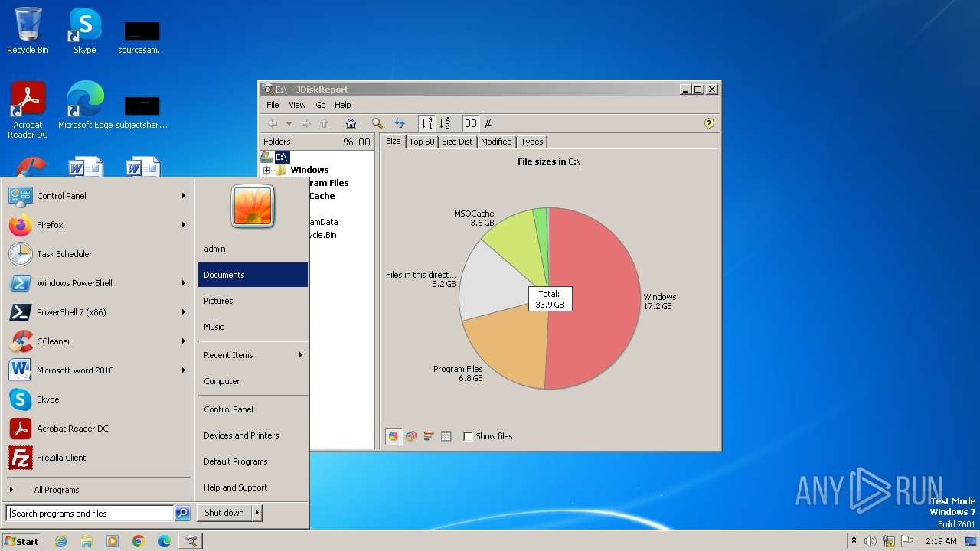Click the Up one level arrow icon
Viewport: 980px width, 551px height.
pos(324,123)
